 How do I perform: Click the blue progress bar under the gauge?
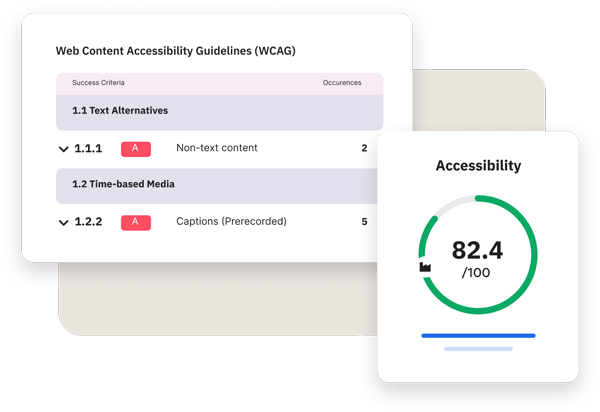pyautogui.click(x=478, y=336)
